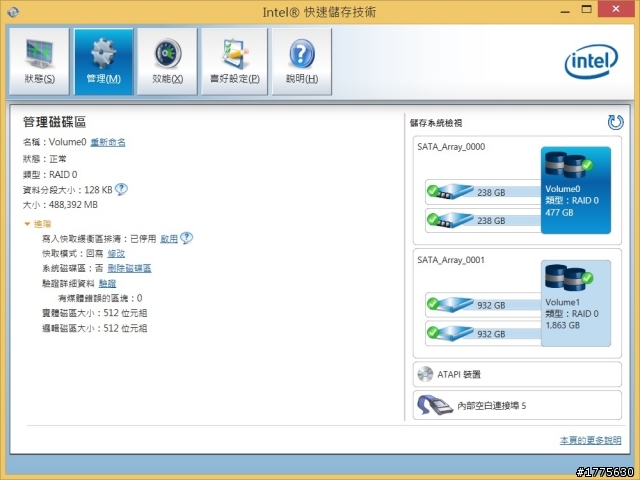Click the 儲存系統檢視 panel title
Image resolution: width=640 pixels, height=480 pixels.
pyautogui.click(x=436, y=123)
